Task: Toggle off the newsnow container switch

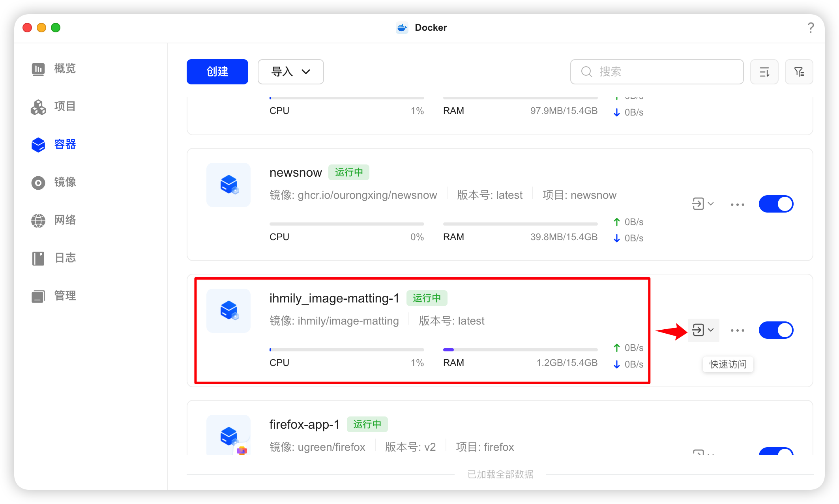Action: point(776,204)
